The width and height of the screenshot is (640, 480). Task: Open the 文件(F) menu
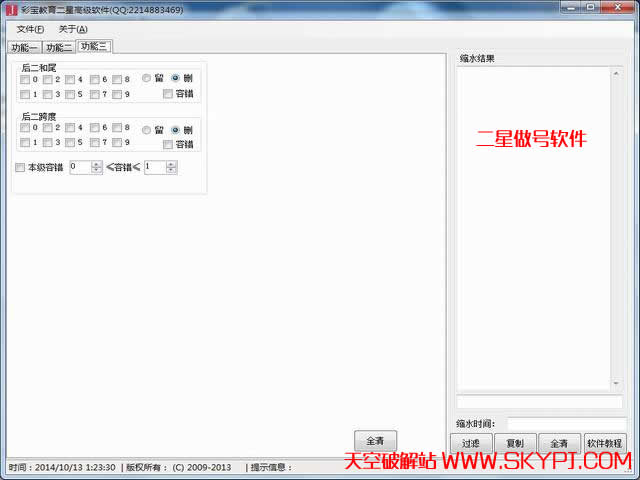(x=30, y=29)
